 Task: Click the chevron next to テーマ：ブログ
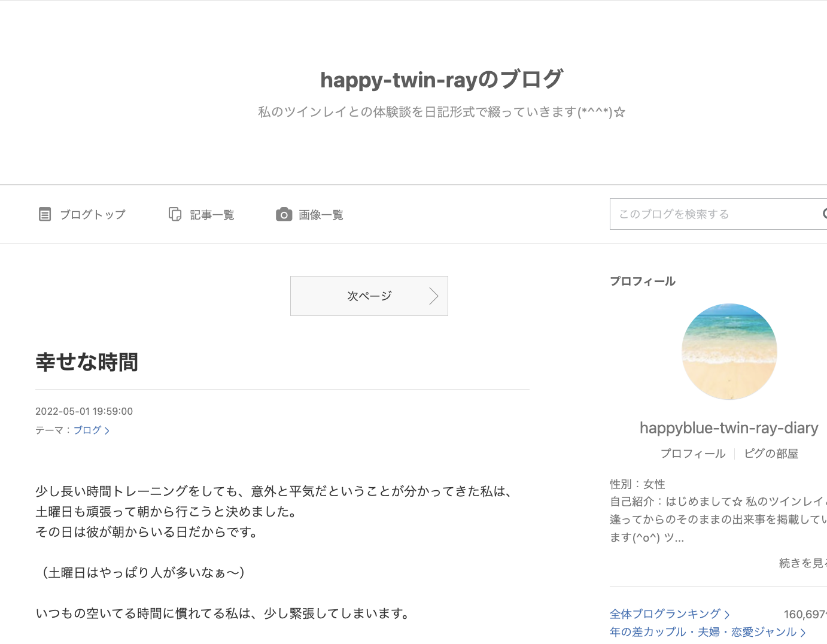coord(108,430)
